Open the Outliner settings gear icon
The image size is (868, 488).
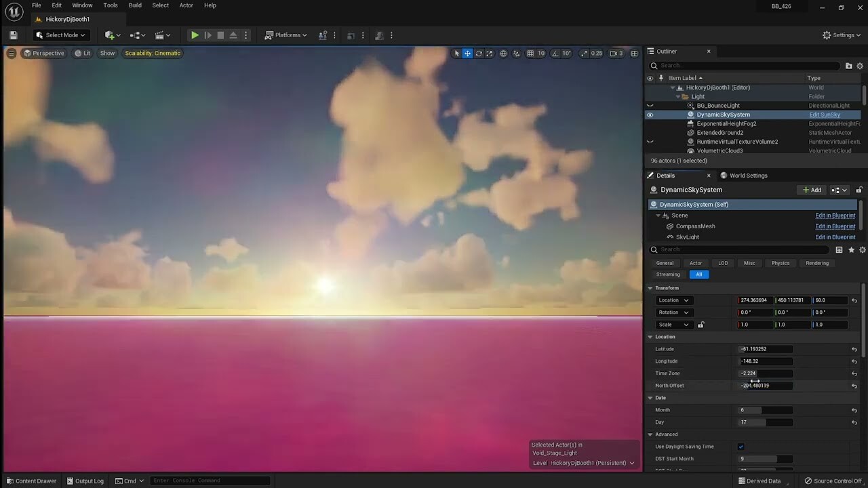coord(860,66)
